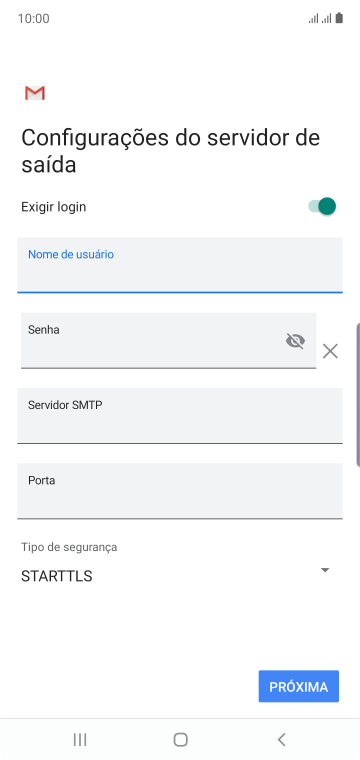Open recent apps from navigation bar
The height and width of the screenshot is (760, 360).
(x=80, y=739)
